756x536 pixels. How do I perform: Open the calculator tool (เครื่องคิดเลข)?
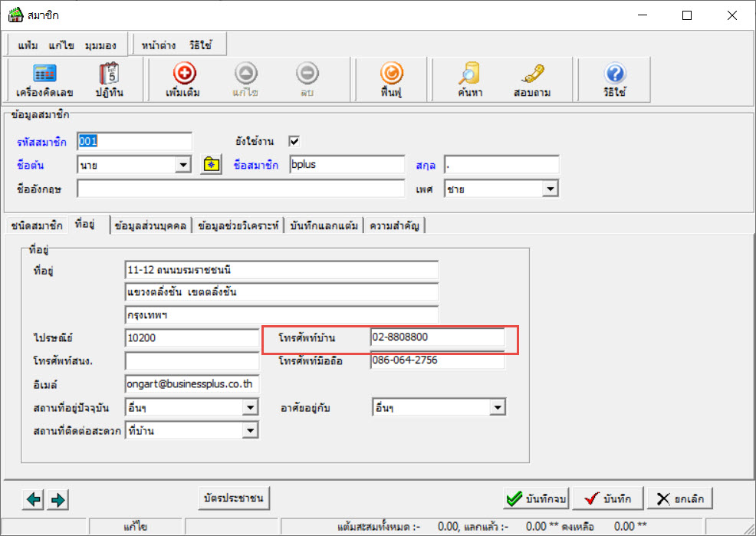coord(44,79)
